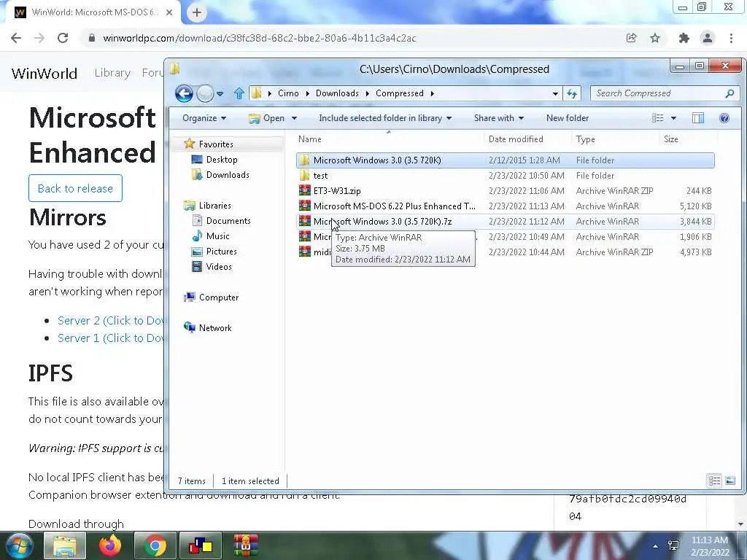The height and width of the screenshot is (560, 747).
Task: Open the Library link on WinWorld
Action: tap(112, 73)
